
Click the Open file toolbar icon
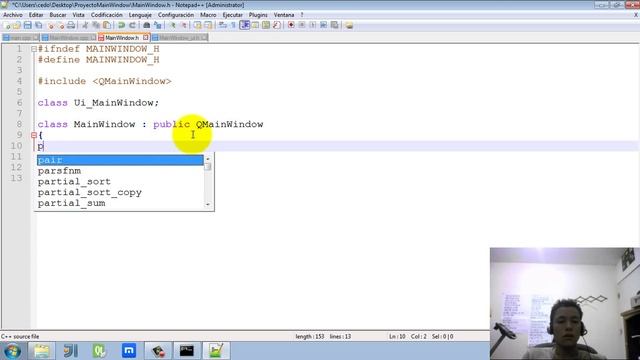(x=16, y=25)
